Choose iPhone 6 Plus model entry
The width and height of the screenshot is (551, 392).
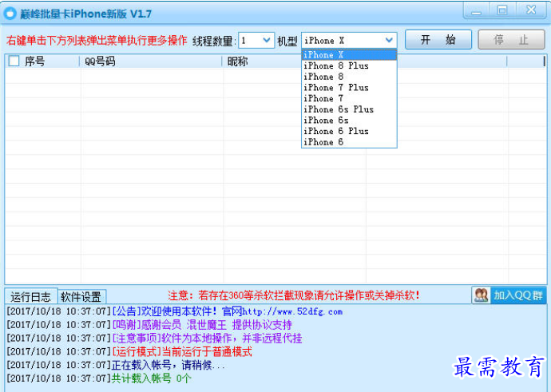349,131
